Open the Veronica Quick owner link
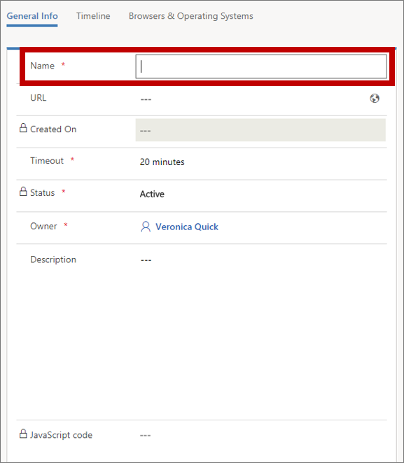 (187, 227)
